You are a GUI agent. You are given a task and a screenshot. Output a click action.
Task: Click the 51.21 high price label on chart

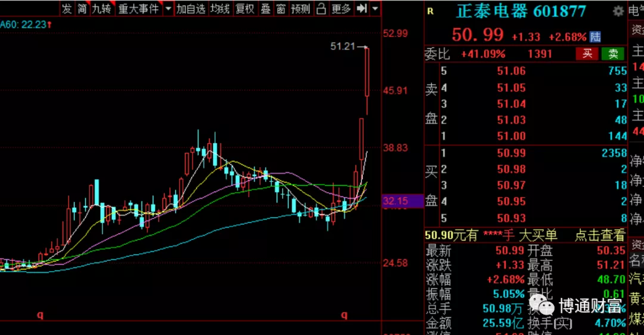pyautogui.click(x=342, y=47)
